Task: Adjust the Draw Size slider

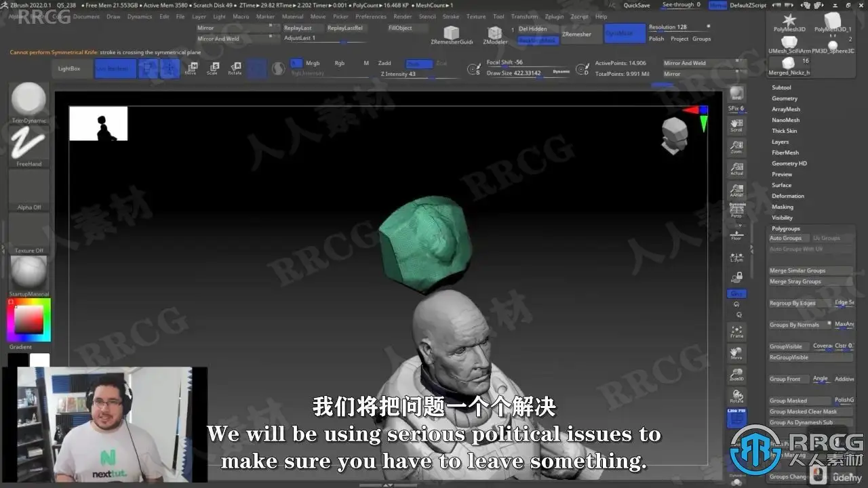Action: (528, 73)
